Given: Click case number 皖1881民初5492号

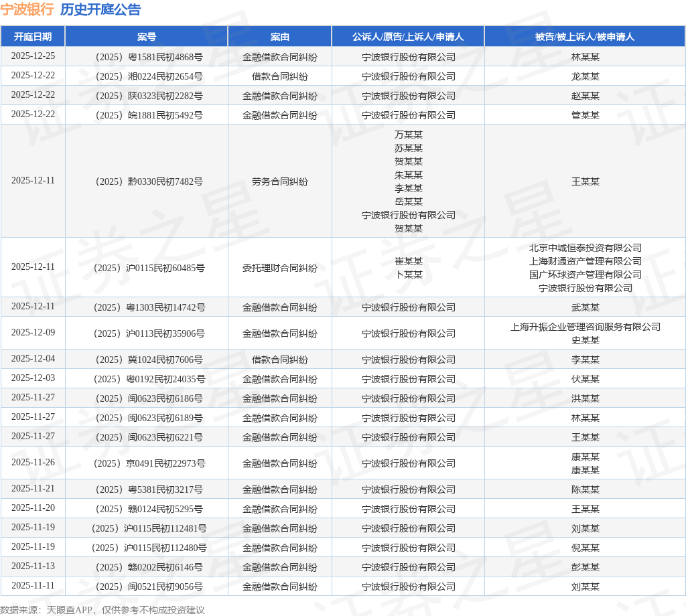Looking at the screenshot, I should [x=149, y=115].
